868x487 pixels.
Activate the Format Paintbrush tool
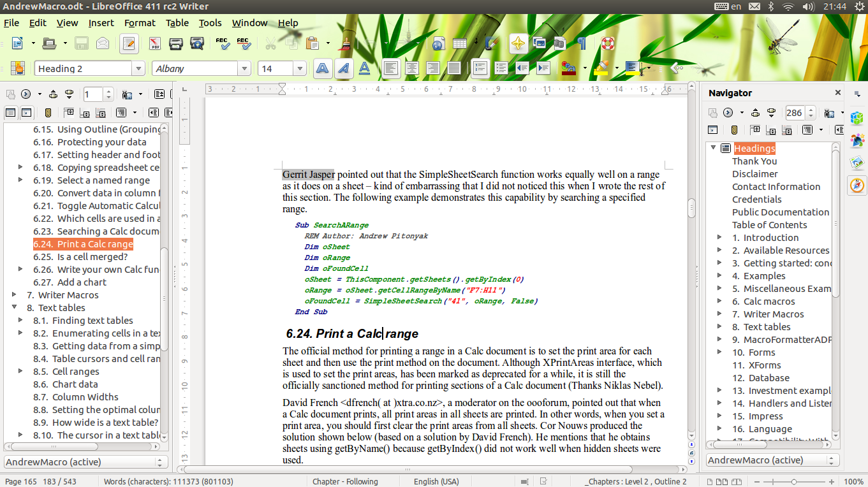click(x=344, y=43)
